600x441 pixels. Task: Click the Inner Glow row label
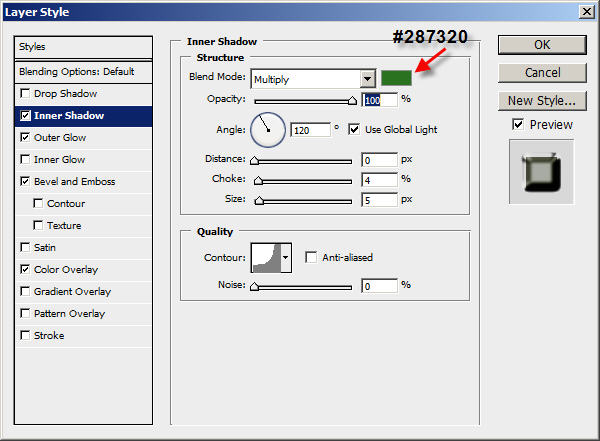point(59,160)
